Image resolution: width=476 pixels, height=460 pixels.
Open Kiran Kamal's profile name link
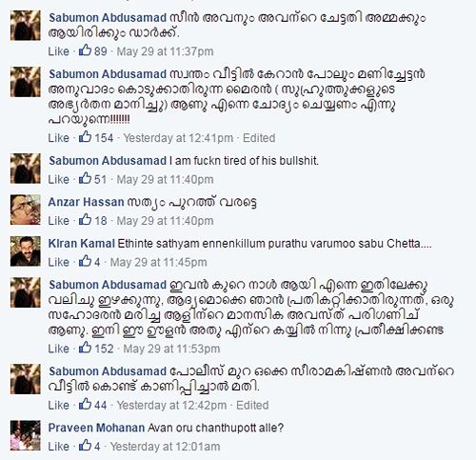82,244
